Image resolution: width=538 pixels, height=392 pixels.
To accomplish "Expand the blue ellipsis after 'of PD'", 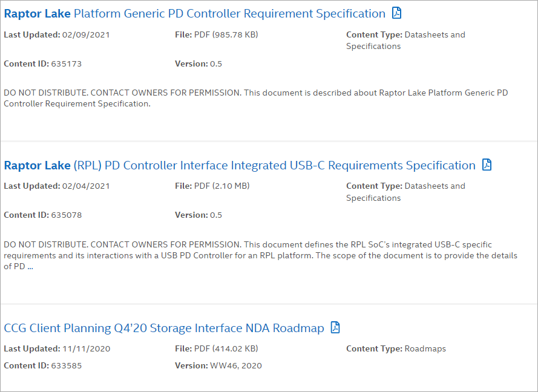I will click(x=30, y=267).
